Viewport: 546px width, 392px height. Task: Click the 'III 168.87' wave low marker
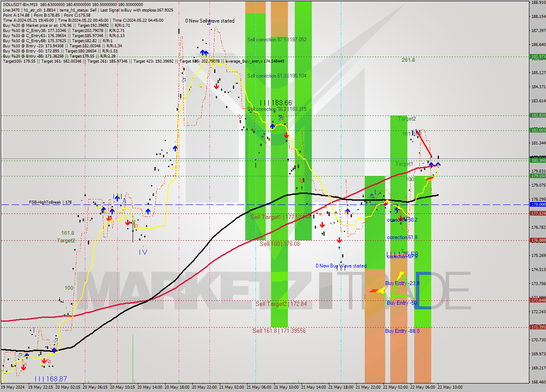tap(51, 378)
